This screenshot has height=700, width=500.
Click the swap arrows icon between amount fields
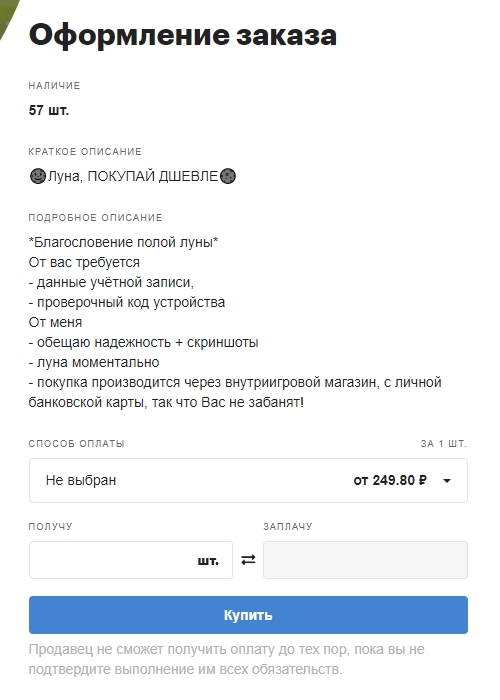(x=248, y=559)
